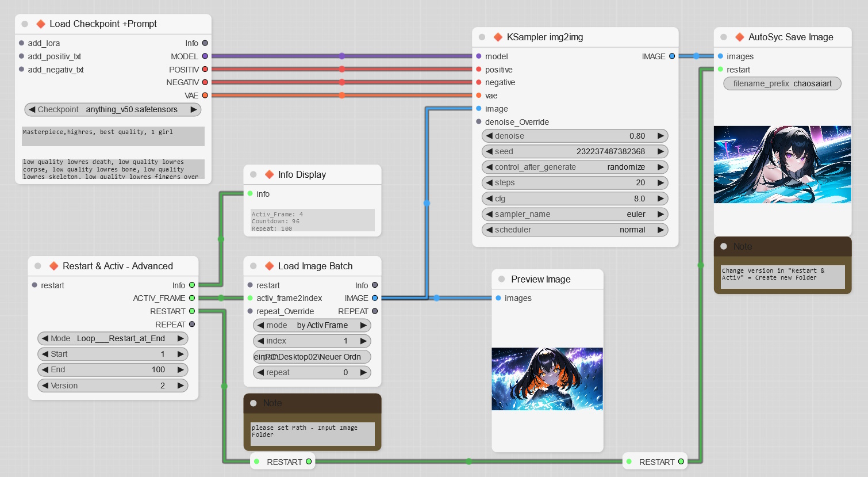Screen dimensions: 868x477
Task: Open the sampler_name euler dropdown
Action: pyautogui.click(x=575, y=214)
